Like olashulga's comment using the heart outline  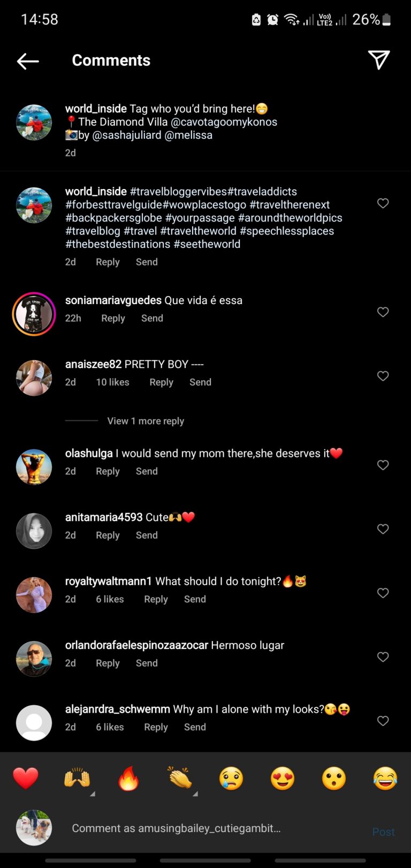click(383, 465)
